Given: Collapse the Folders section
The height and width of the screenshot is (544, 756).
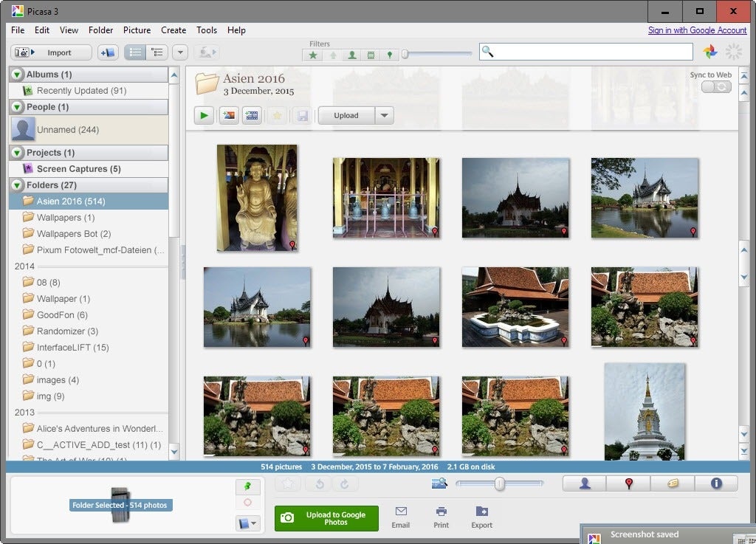Looking at the screenshot, I should coord(18,185).
